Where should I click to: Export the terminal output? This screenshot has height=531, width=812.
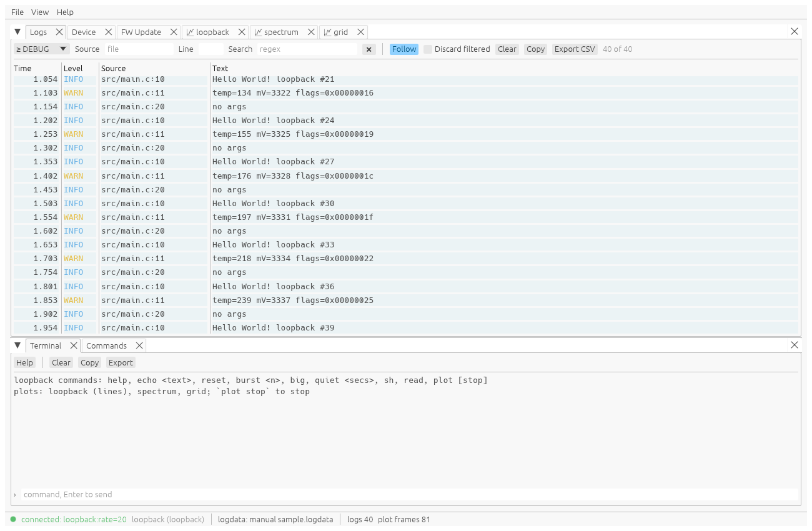121,363
